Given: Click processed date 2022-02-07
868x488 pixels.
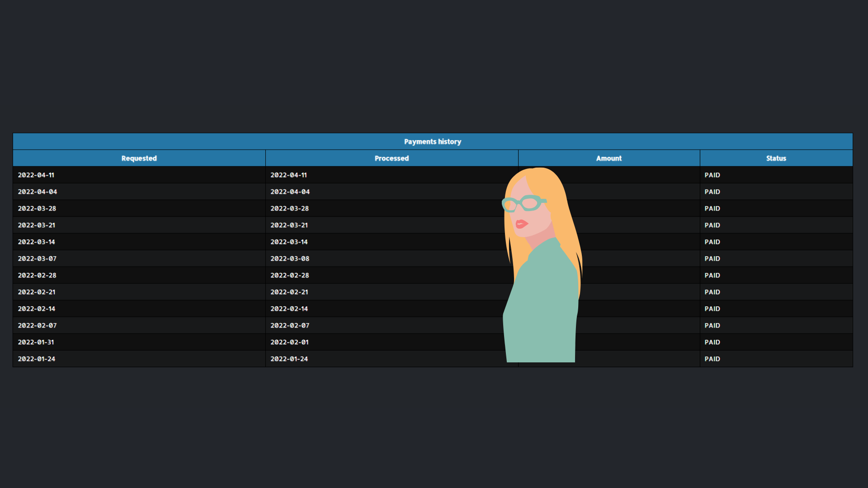Looking at the screenshot, I should 290,325.
